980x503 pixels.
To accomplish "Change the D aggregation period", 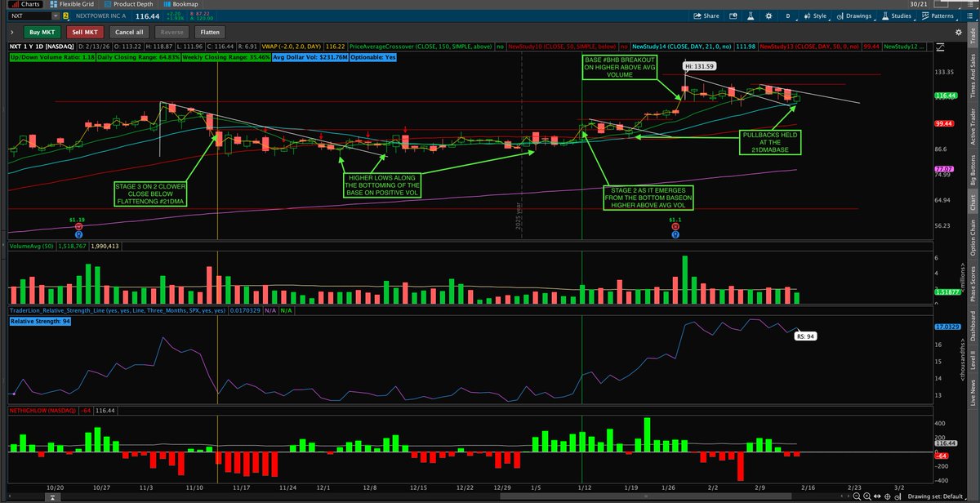I will coord(788,16).
